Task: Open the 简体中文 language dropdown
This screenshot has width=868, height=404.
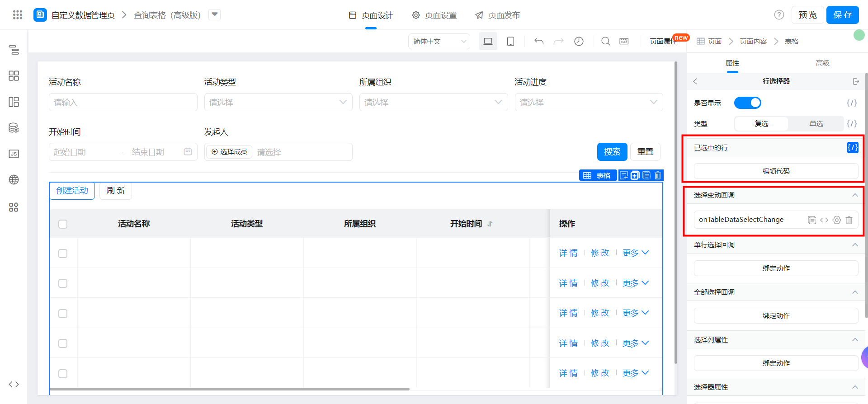Action: 439,41
